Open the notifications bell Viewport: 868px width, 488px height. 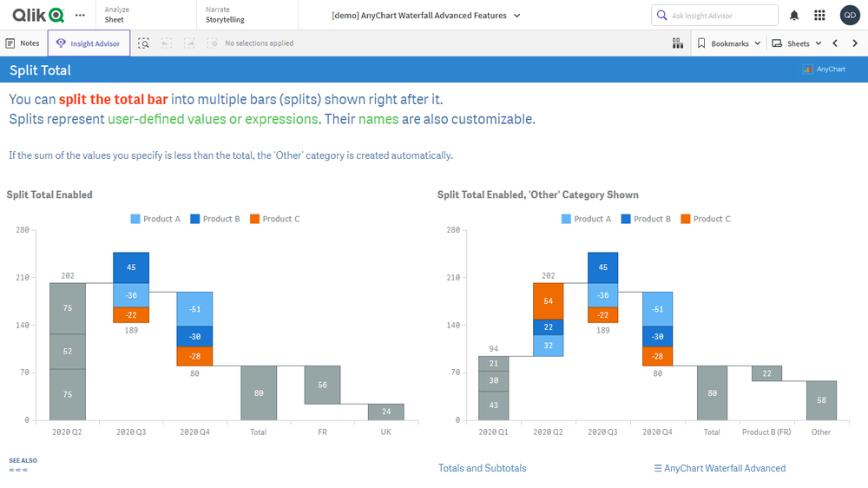(794, 16)
